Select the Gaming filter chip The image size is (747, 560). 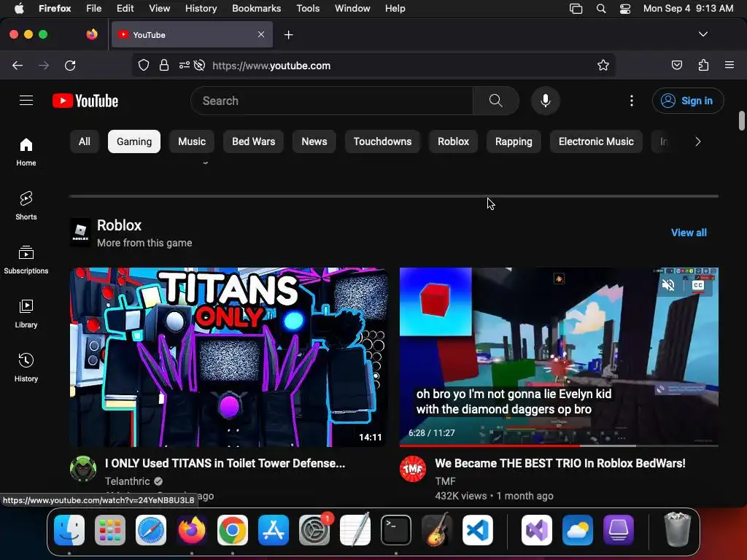pyautogui.click(x=134, y=141)
